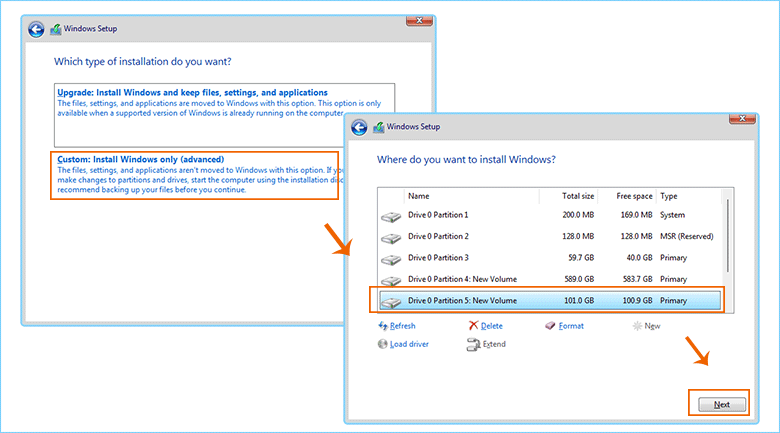Click Windows Setup icon in partition window title
The width and height of the screenshot is (780, 433).
point(379,127)
